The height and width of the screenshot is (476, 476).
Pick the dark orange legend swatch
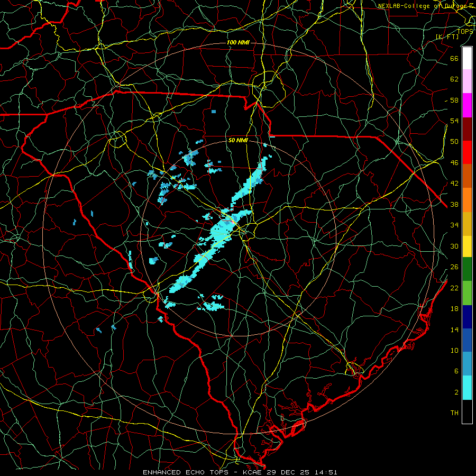(x=467, y=176)
